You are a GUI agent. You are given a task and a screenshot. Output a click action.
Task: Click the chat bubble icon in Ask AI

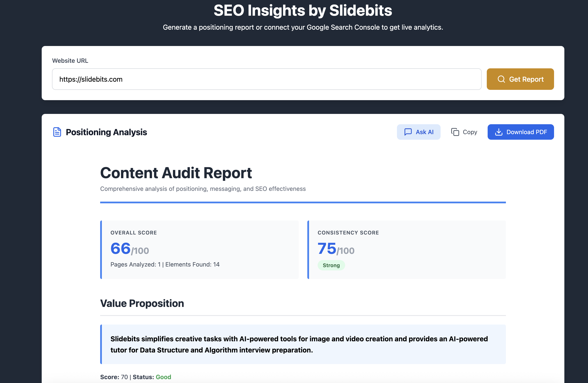pyautogui.click(x=408, y=132)
